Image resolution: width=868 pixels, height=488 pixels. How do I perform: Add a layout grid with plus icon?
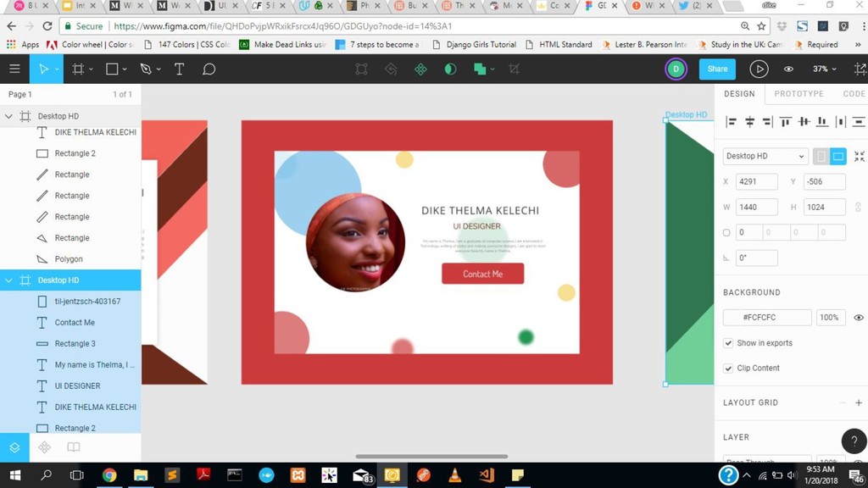pyautogui.click(x=859, y=402)
